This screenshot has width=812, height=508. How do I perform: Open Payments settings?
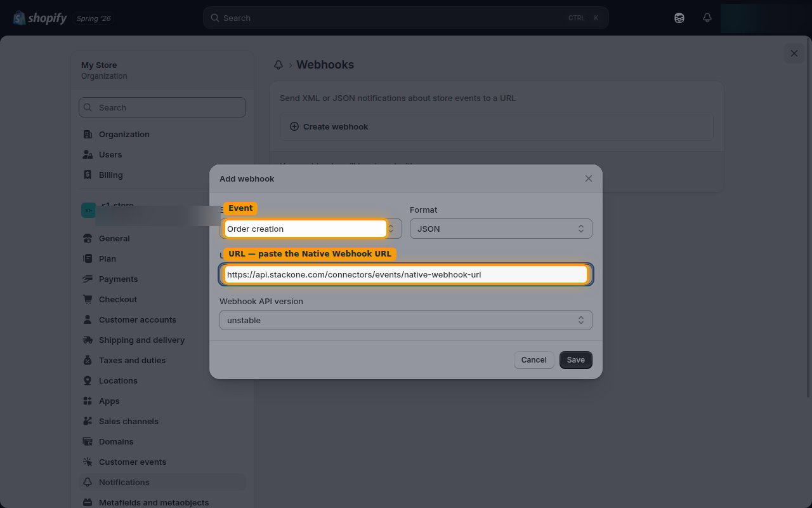(x=162, y=279)
